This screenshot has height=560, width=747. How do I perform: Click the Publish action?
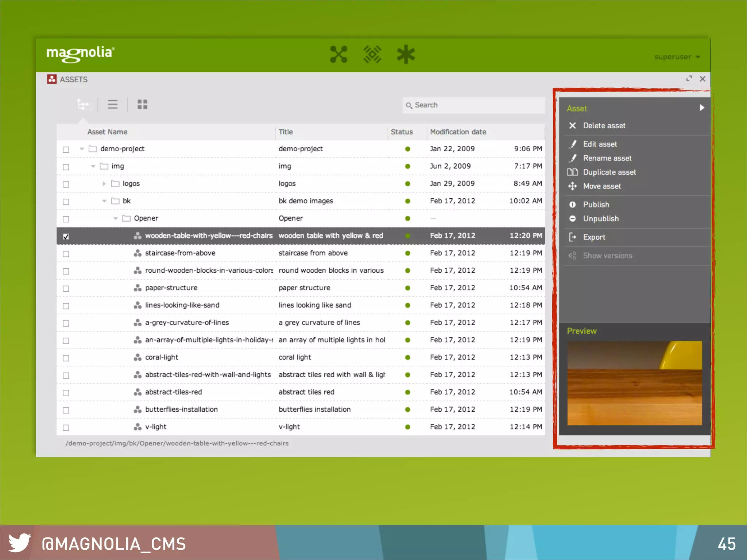point(596,205)
